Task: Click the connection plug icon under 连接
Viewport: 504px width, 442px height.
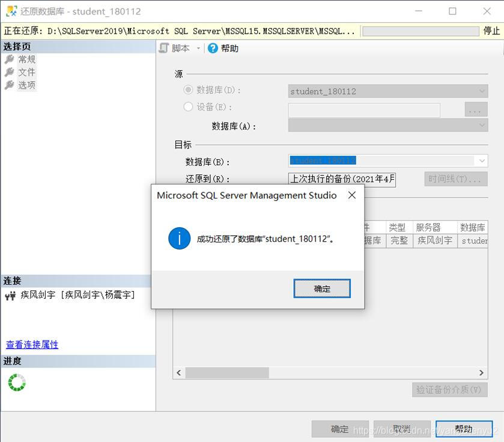Action: coord(10,295)
